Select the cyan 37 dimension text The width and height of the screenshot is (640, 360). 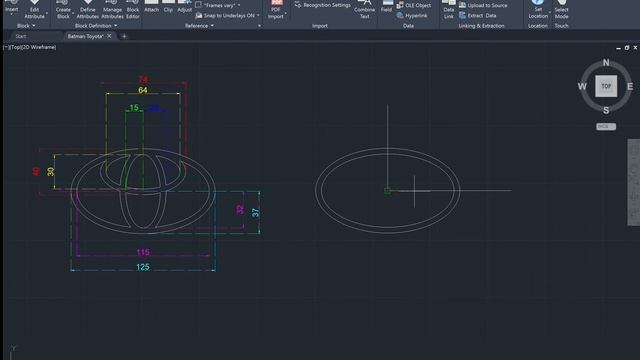[256, 212]
